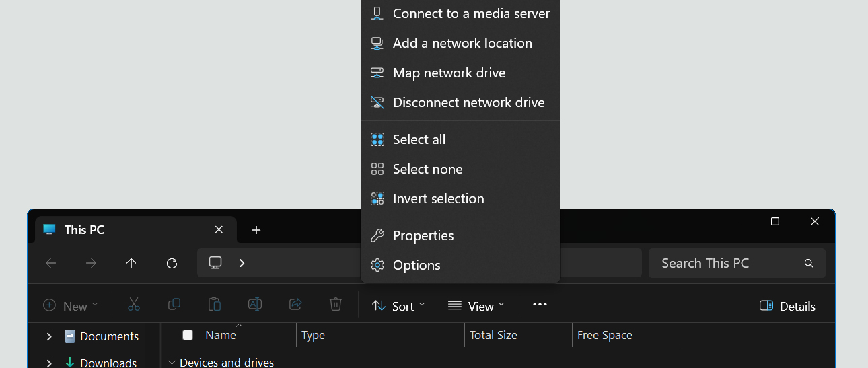868x368 pixels.
Task: Expand the Downloads tree node
Action: [48, 363]
